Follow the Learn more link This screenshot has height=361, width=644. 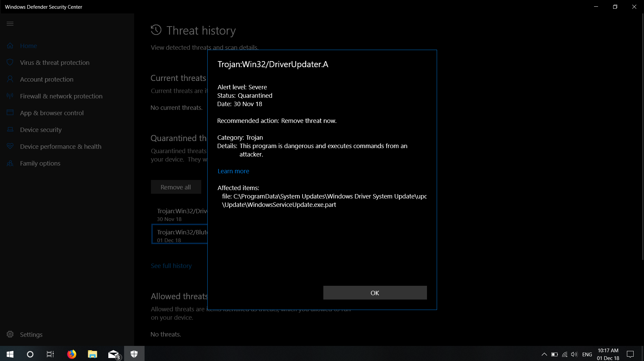[233, 171]
